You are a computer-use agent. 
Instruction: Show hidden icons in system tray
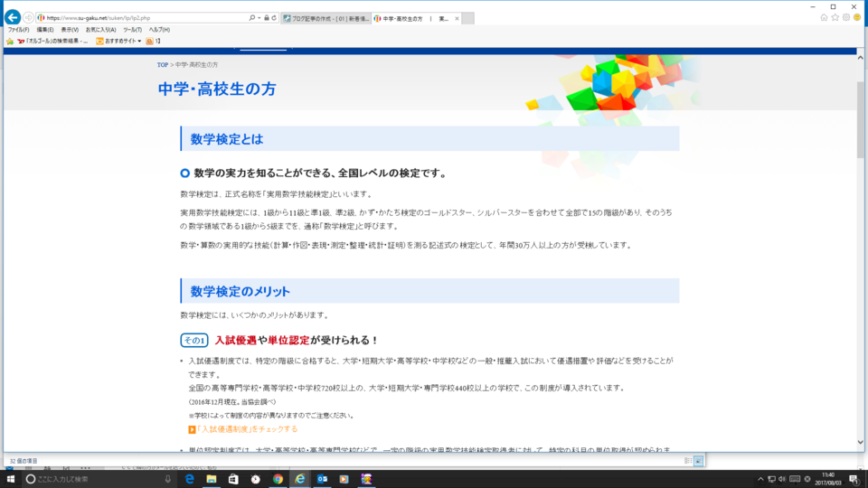coord(760,479)
